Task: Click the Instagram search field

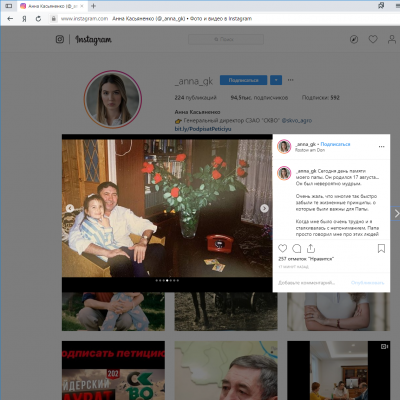Action: (226, 39)
